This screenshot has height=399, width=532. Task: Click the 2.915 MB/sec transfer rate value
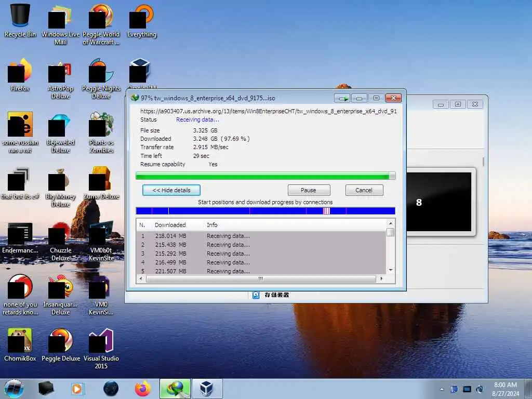pos(211,147)
